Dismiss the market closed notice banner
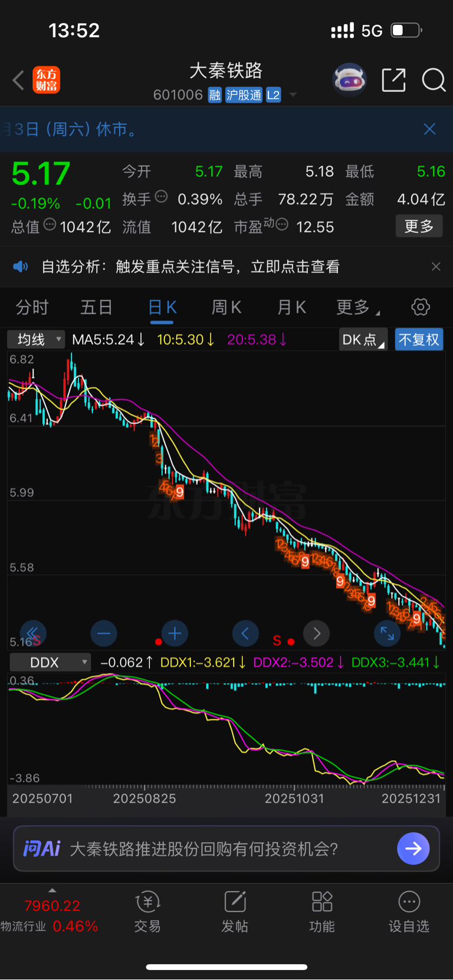The width and height of the screenshot is (453, 980). pyautogui.click(x=429, y=129)
